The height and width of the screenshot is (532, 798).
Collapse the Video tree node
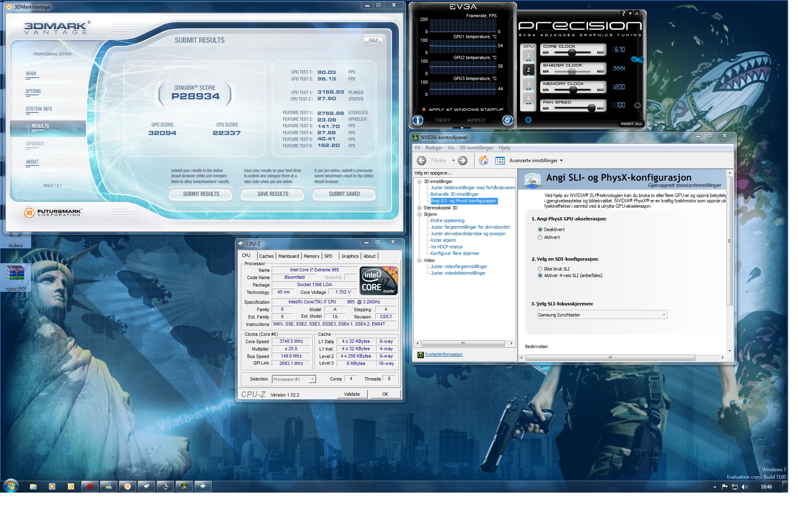pos(420,260)
